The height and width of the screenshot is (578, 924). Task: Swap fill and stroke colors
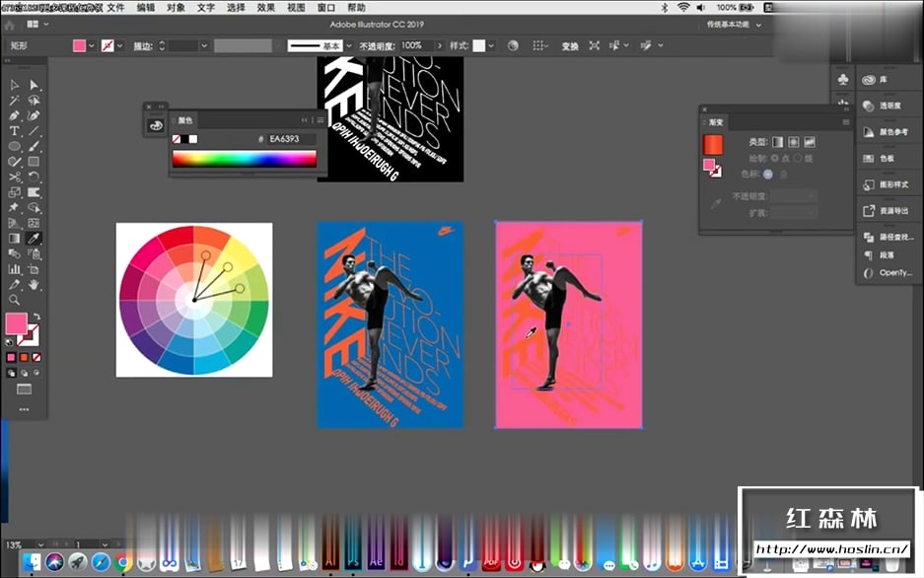36,317
